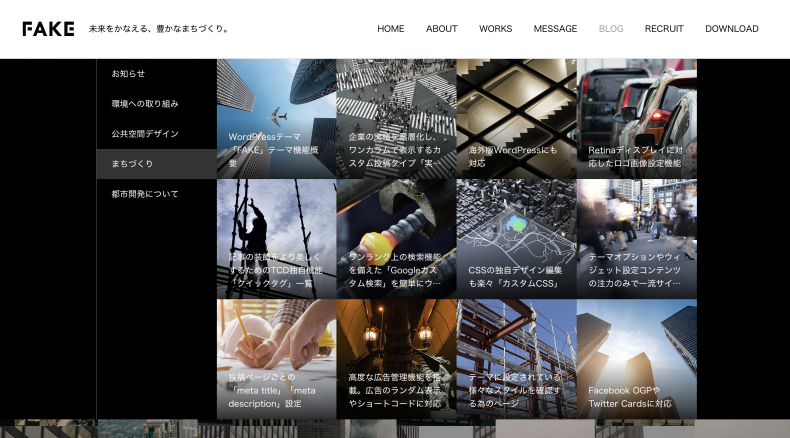The height and width of the screenshot is (438, 790).
Task: Go to the ABOUT page
Action: [441, 29]
